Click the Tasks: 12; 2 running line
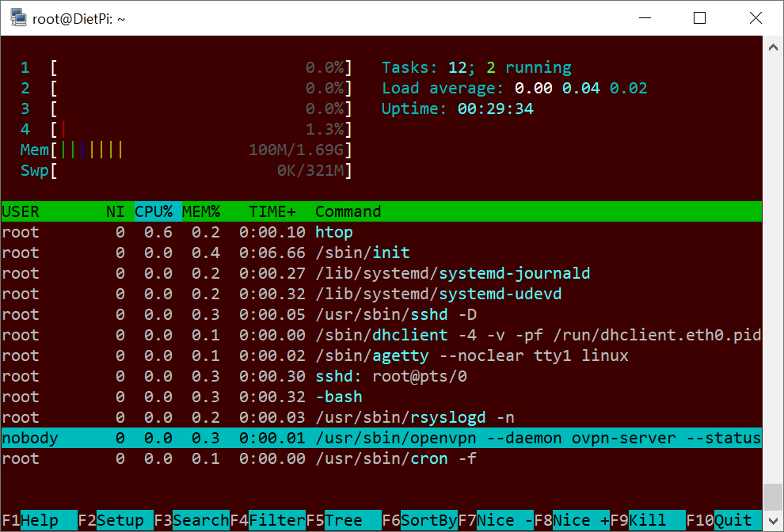The height and width of the screenshot is (532, 784). tap(477, 67)
